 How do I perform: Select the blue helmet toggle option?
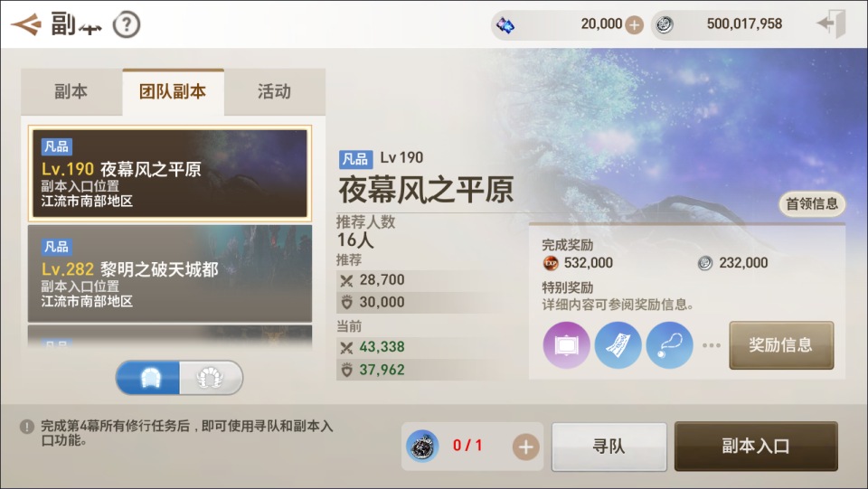pos(147,378)
